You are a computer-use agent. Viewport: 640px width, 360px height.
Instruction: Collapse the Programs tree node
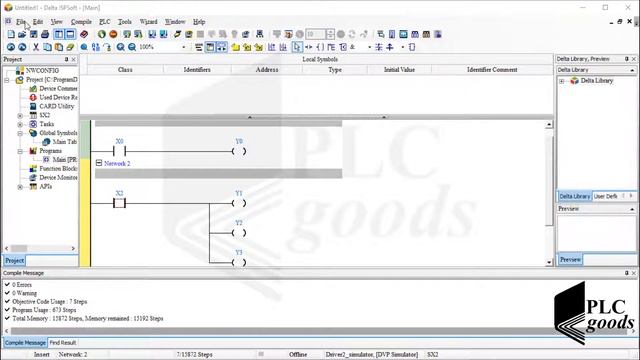pyautogui.click(x=20, y=151)
